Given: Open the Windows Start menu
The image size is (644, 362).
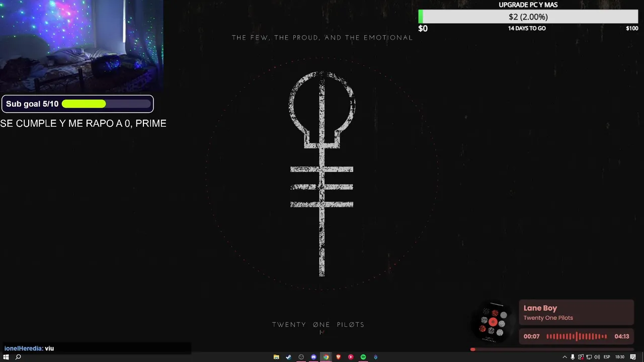Looking at the screenshot, I should [x=6, y=357].
